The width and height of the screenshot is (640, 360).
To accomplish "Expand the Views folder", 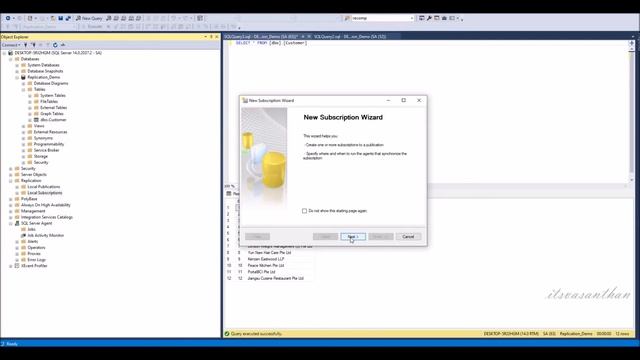I will coord(24,126).
